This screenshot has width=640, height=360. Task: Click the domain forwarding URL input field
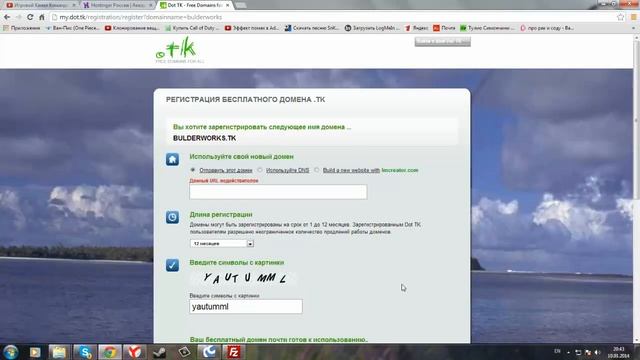tap(278, 192)
